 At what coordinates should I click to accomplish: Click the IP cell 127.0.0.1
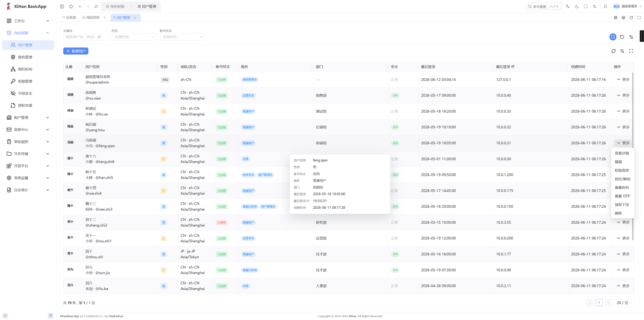(503, 80)
